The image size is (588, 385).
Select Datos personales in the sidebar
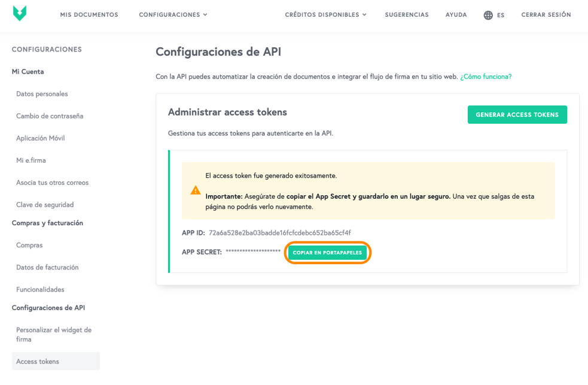[42, 94]
